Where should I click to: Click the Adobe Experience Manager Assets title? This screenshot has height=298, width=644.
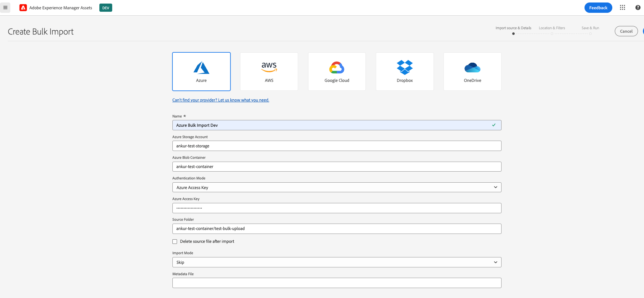61,8
